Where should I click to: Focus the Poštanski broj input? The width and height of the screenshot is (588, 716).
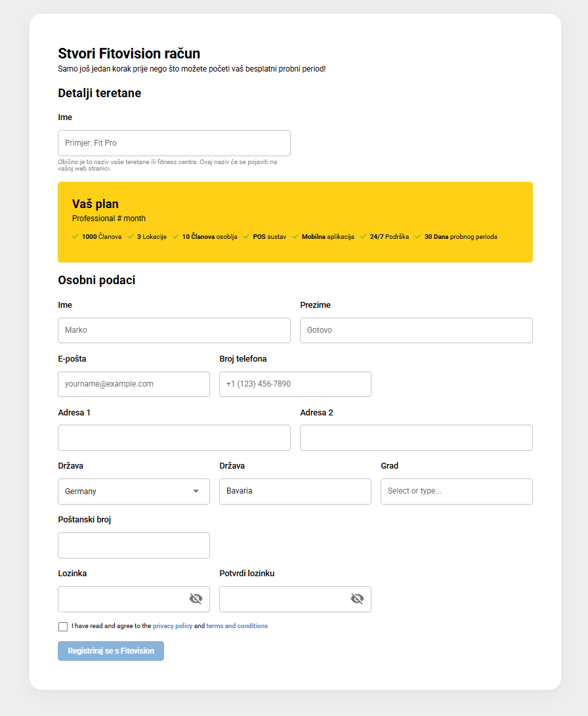[134, 545]
